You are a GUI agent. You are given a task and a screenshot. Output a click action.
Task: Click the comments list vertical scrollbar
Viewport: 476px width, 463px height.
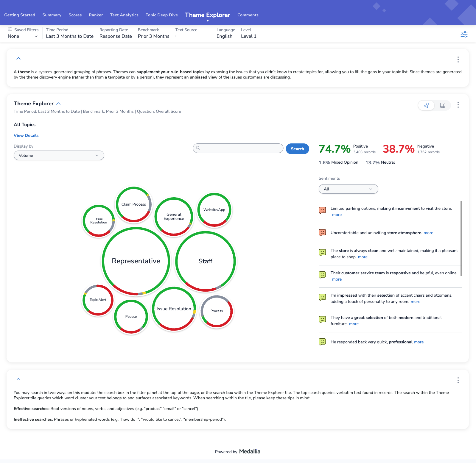pyautogui.click(x=461, y=238)
